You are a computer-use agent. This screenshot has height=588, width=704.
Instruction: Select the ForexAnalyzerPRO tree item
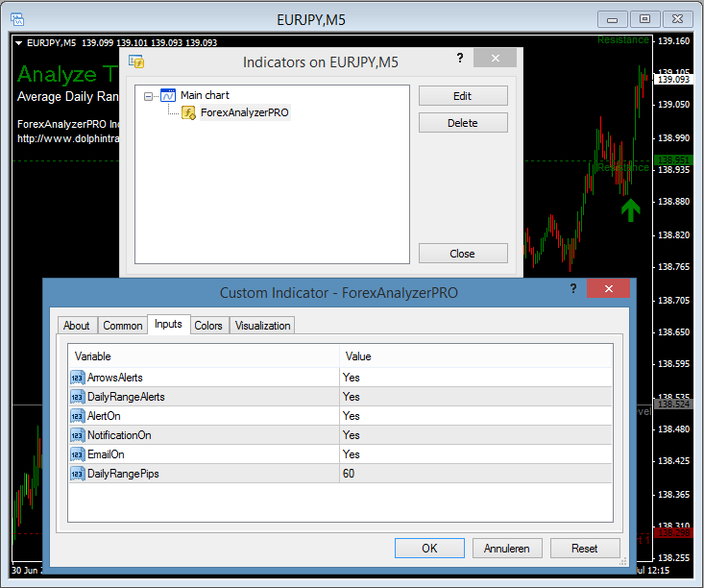coord(245,112)
